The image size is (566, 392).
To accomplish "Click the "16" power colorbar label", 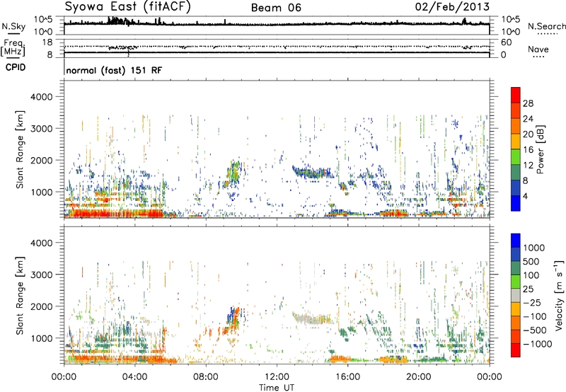I will click(x=528, y=150).
